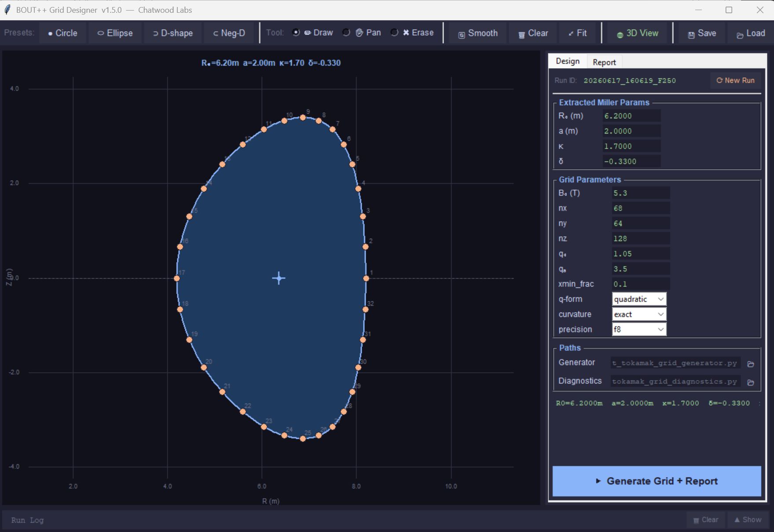The image size is (774, 532).
Task: Browse for the Diagnostics script file
Action: pos(751,382)
